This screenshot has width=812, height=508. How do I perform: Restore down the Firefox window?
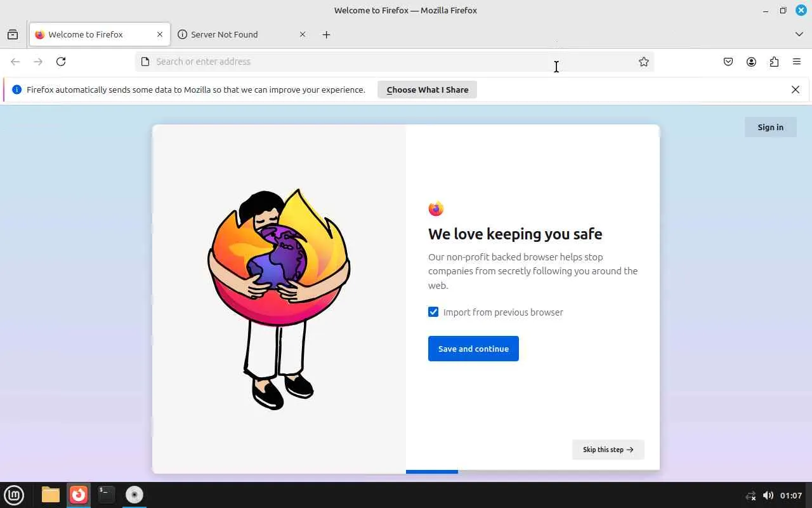pos(783,10)
